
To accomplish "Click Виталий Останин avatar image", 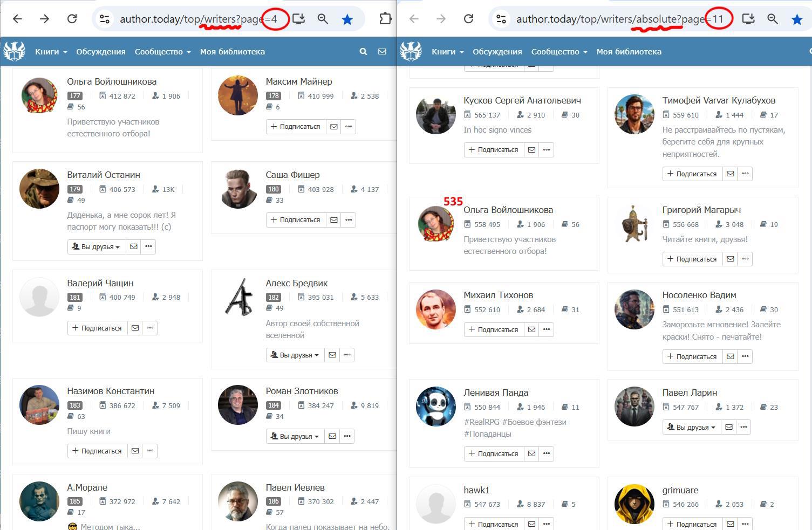I will pos(39,189).
